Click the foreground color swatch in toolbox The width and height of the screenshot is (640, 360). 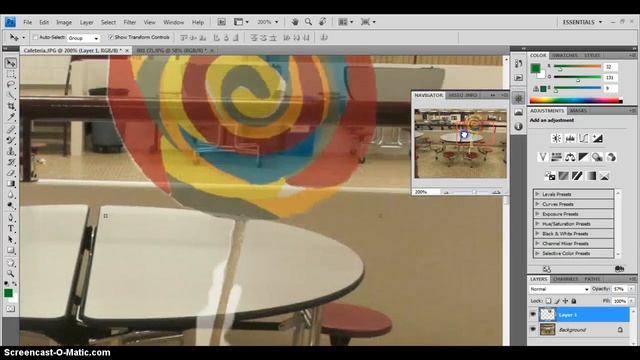(x=8, y=293)
